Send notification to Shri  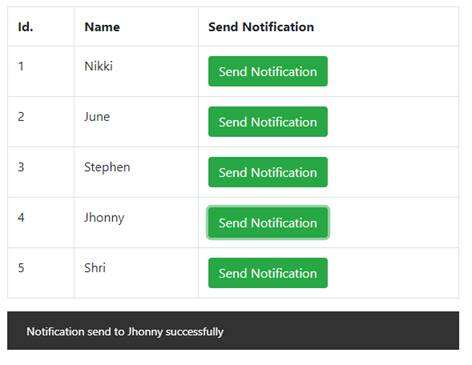coord(268,273)
